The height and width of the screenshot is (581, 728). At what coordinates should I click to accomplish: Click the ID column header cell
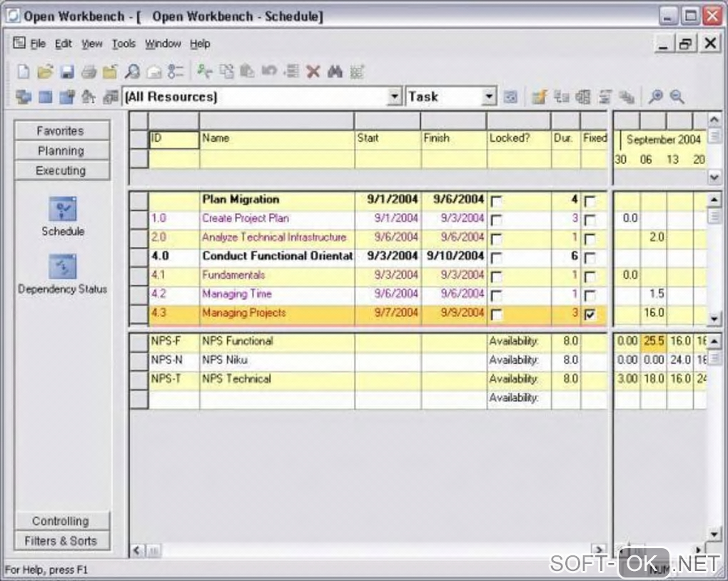pos(173,140)
